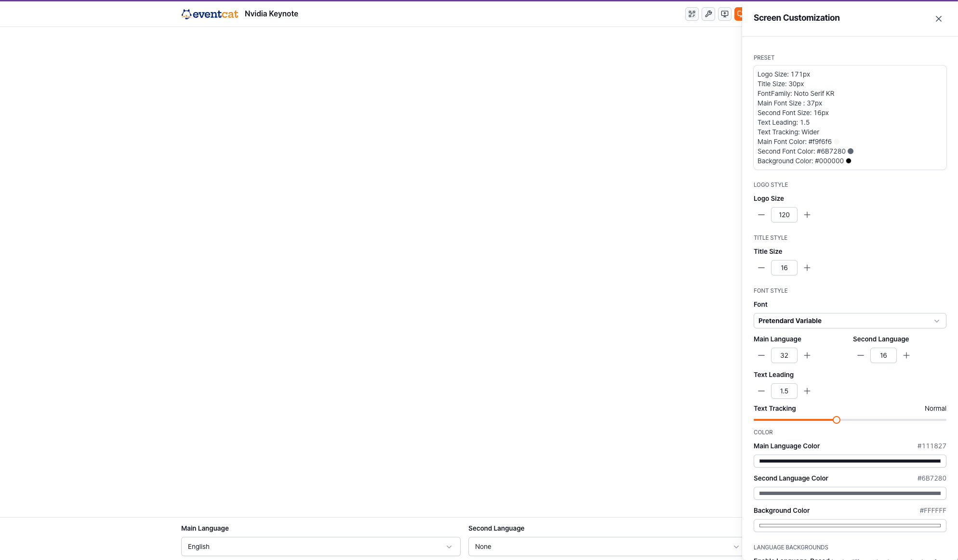The height and width of the screenshot is (560, 958).
Task: Open the Background Color swatch
Action: coord(850,525)
